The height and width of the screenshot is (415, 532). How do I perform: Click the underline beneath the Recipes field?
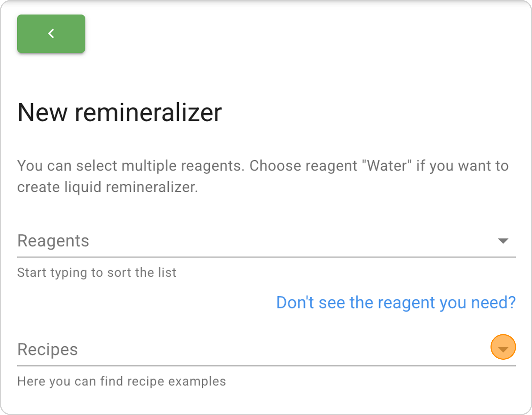(x=266, y=366)
